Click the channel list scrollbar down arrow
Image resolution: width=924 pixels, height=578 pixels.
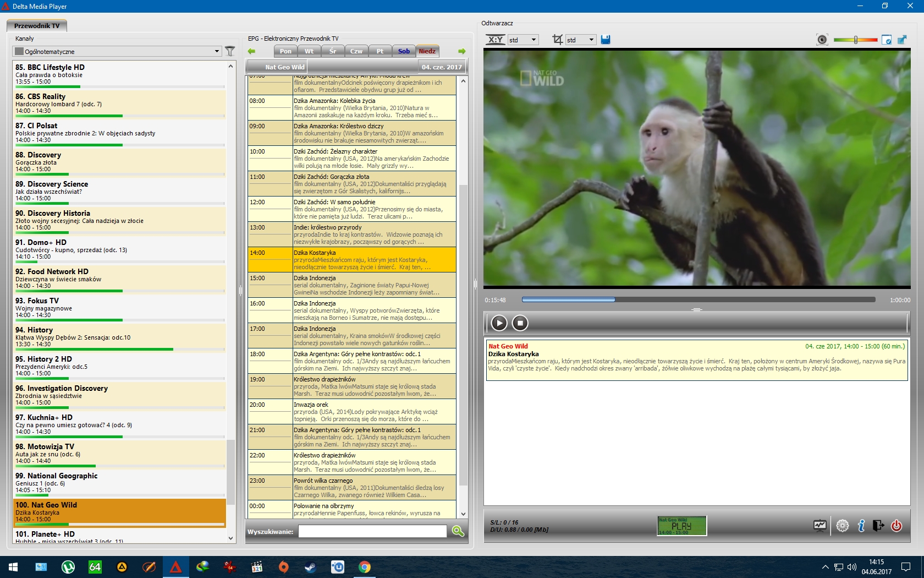pyautogui.click(x=230, y=538)
